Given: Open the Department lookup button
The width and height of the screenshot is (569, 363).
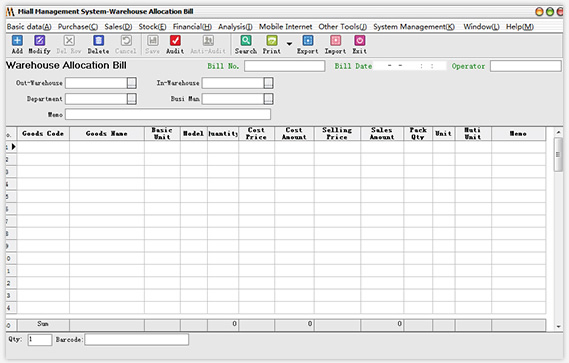Looking at the screenshot, I should 132,99.
